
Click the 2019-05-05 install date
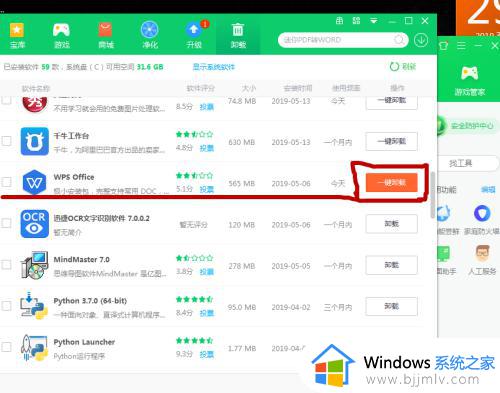[x=291, y=266]
